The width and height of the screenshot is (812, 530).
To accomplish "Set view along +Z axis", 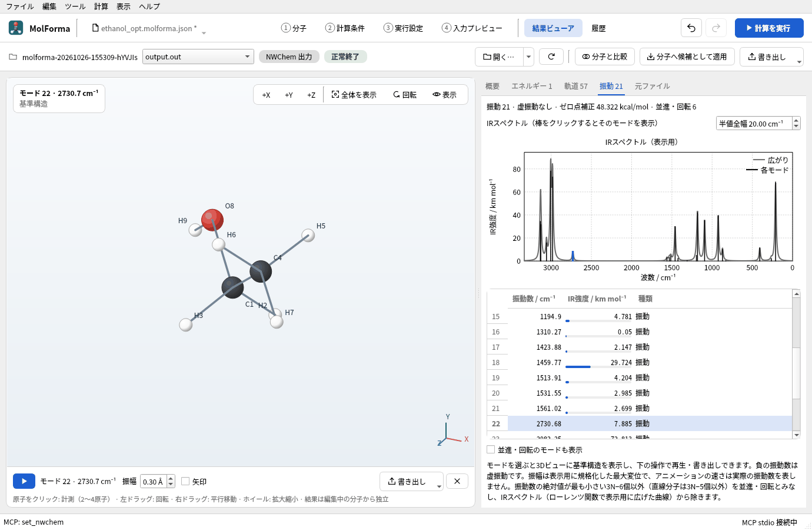I will pos(311,95).
